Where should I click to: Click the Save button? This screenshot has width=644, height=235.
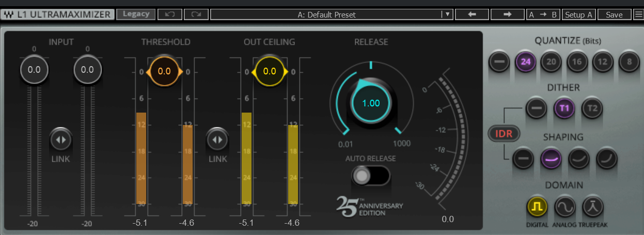coord(614,14)
